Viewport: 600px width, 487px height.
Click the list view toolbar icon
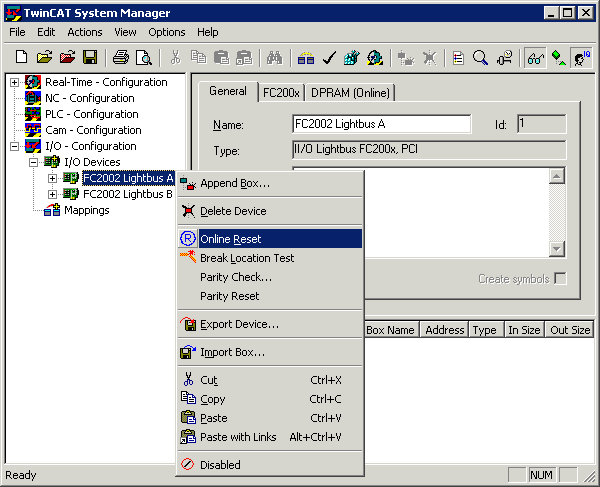pos(458,58)
